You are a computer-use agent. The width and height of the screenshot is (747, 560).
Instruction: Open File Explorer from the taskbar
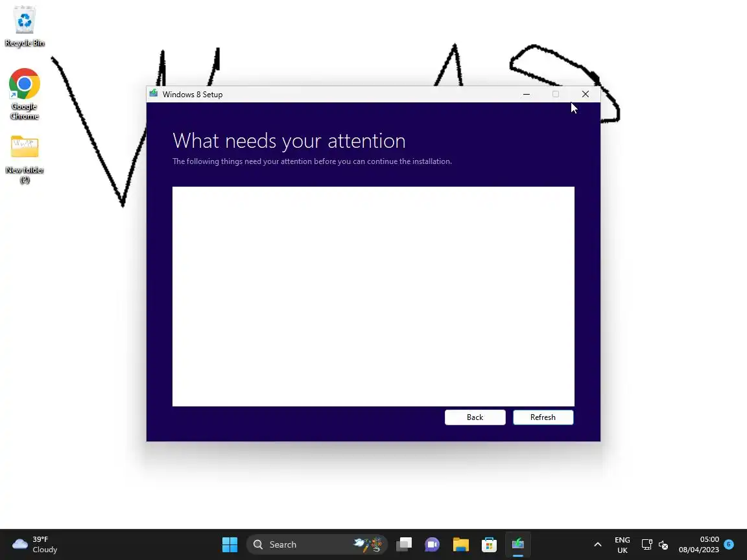click(x=460, y=544)
